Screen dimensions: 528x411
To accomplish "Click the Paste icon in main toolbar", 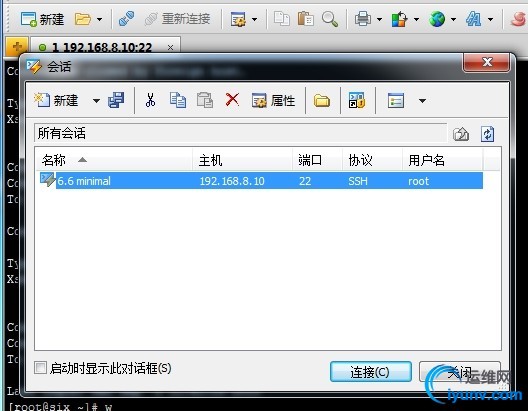I will tap(306, 19).
